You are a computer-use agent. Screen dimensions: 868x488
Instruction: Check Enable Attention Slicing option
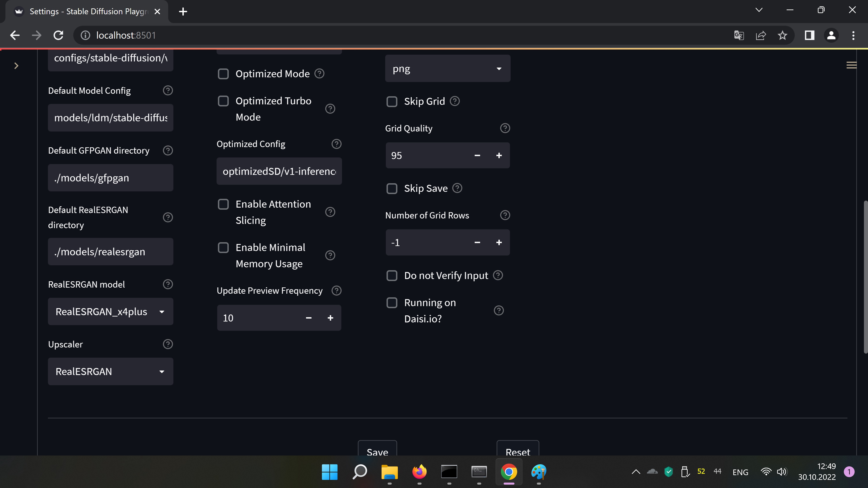[223, 204]
